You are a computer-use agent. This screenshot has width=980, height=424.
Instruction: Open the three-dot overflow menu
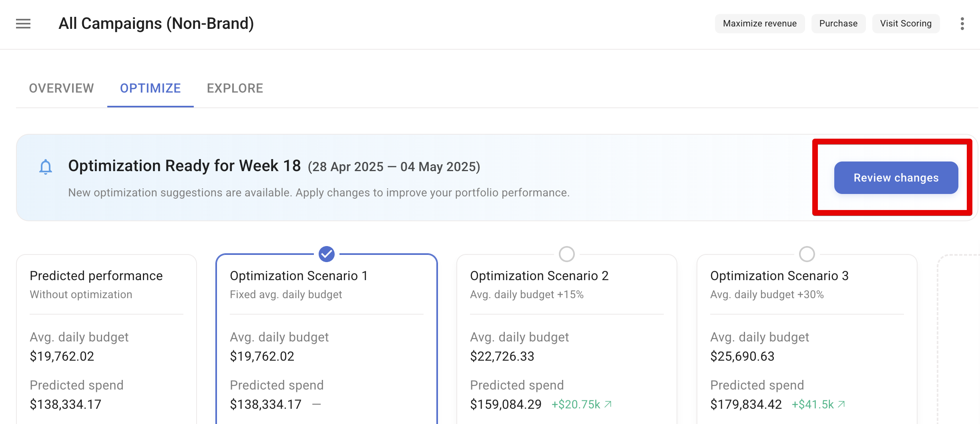[963, 24]
